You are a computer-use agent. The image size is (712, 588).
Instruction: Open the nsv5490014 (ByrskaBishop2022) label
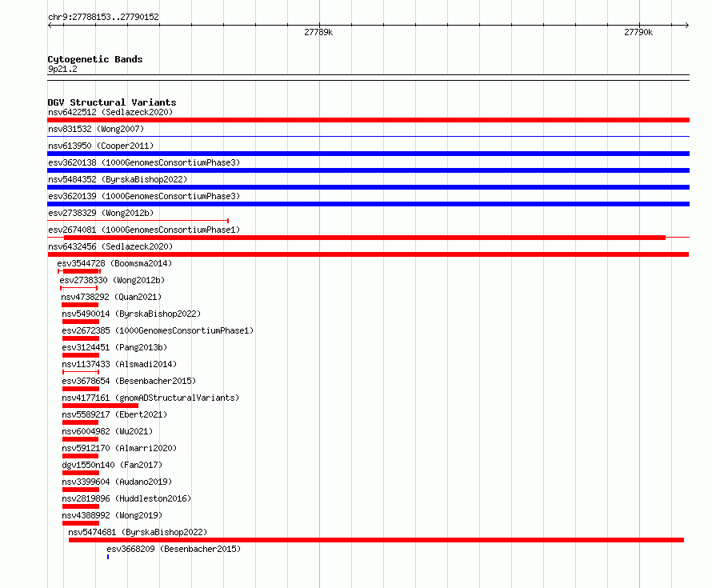click(131, 314)
